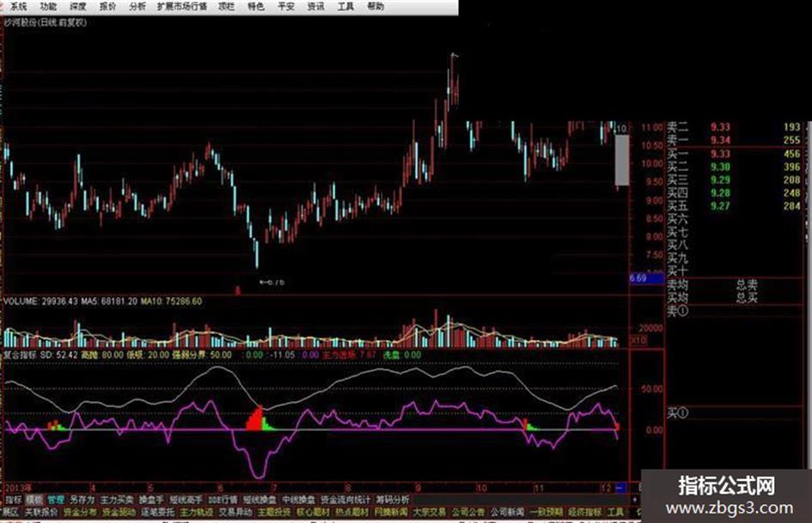Switch to 短线操盘 indicator
This screenshot has height=523, width=812.
point(259,500)
